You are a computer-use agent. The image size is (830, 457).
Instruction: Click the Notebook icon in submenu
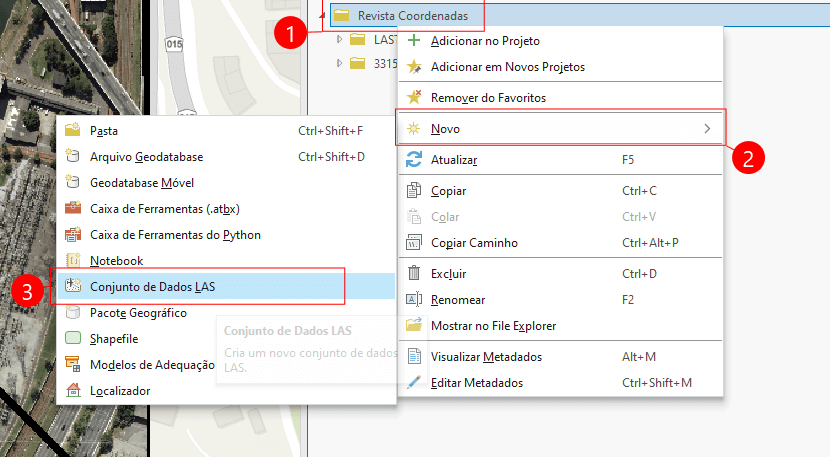(72, 261)
